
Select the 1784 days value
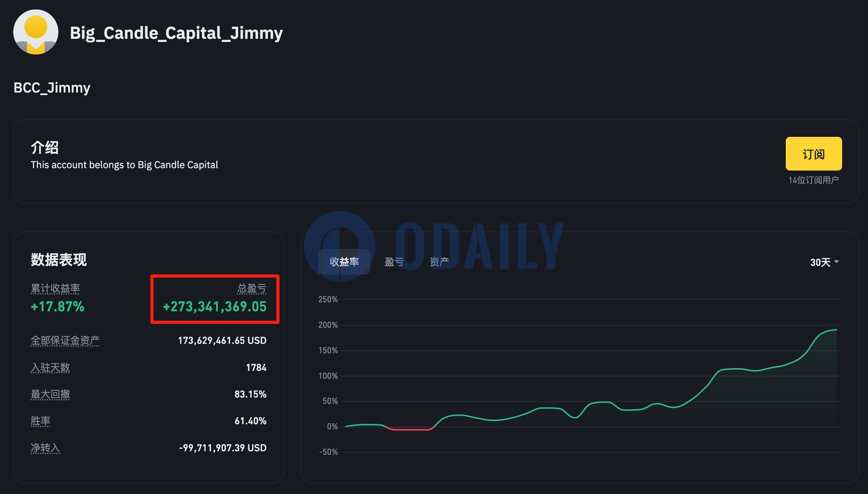256,367
